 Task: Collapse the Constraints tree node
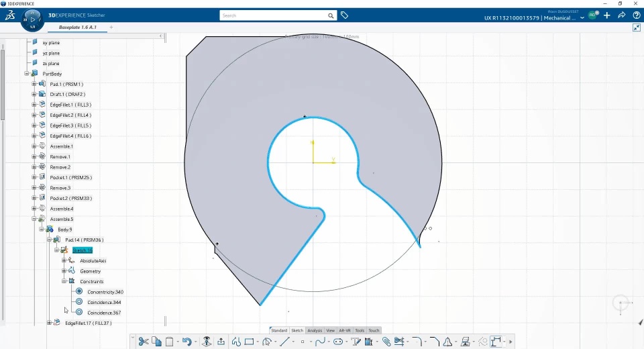[x=64, y=281]
